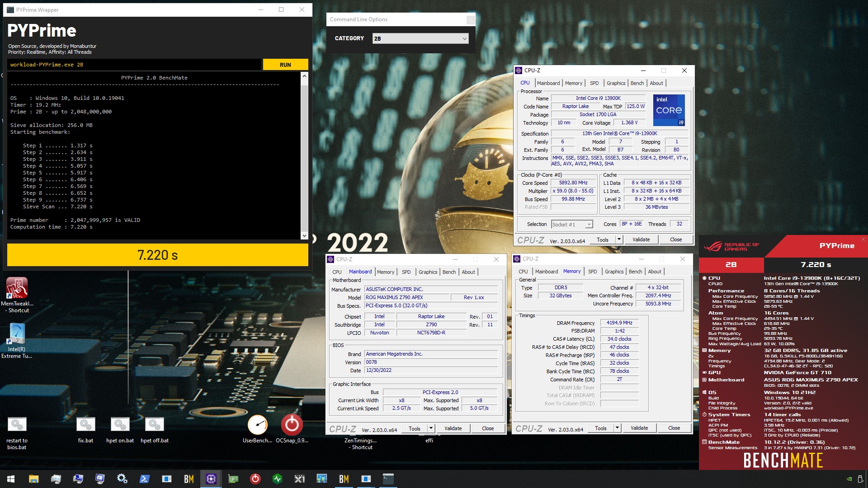Click the CAS# Latency 34.0 clocks value

(619, 339)
